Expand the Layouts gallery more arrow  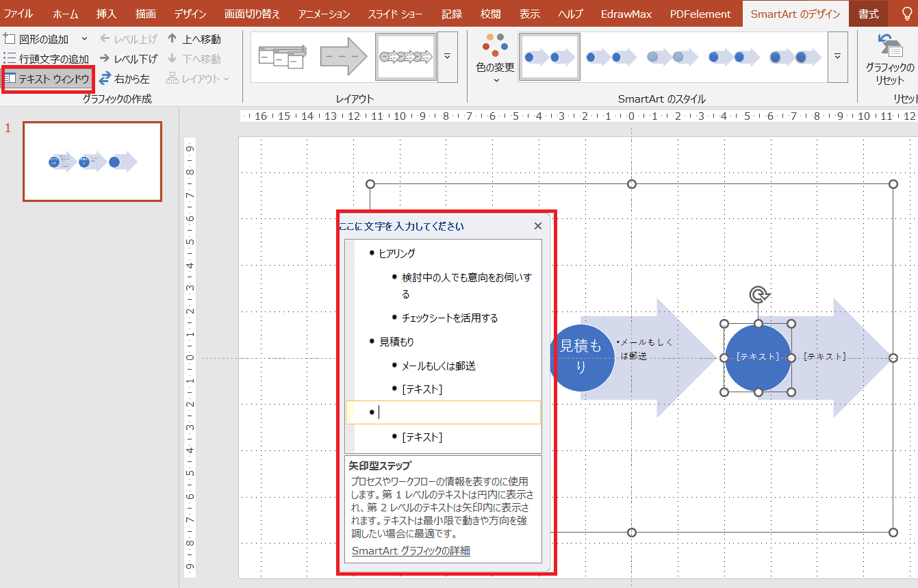447,56
